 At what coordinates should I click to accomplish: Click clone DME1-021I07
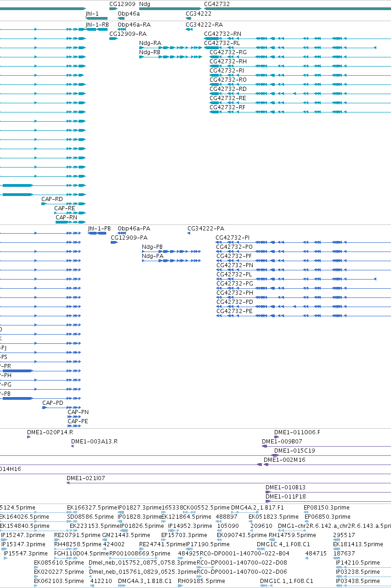[86, 478]
